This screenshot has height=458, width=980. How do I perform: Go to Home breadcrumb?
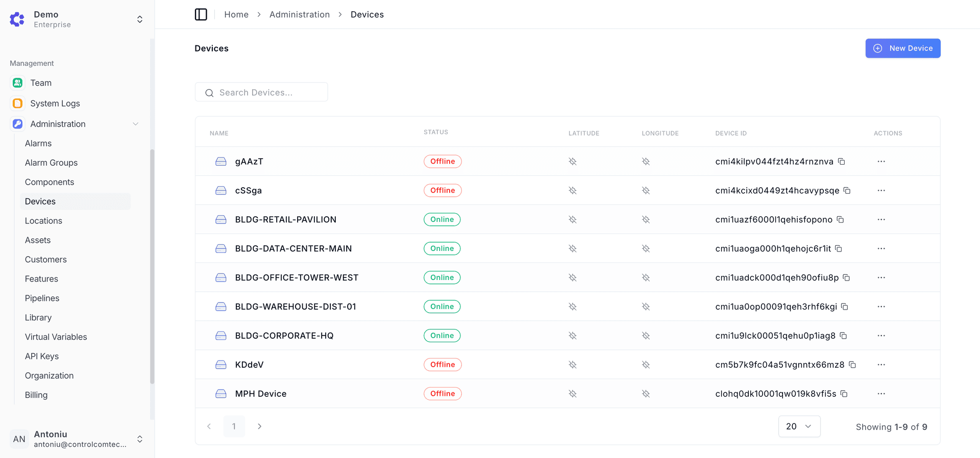point(236,14)
